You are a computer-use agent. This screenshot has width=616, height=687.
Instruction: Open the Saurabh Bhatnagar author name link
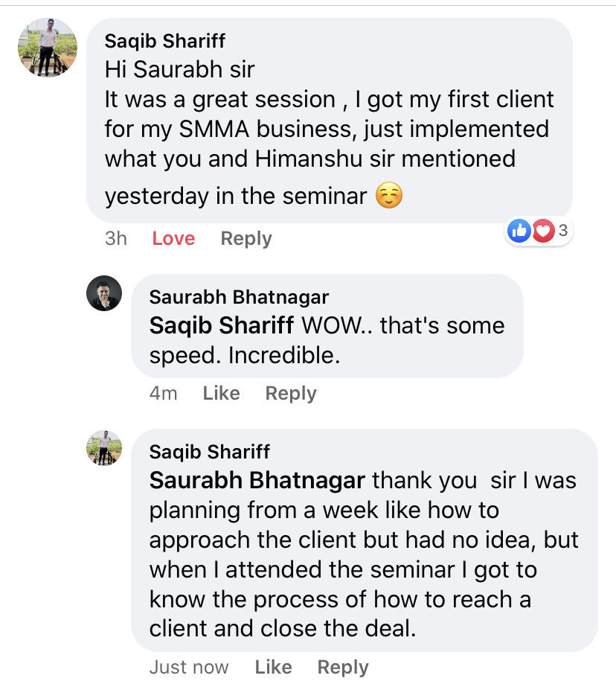point(239,297)
